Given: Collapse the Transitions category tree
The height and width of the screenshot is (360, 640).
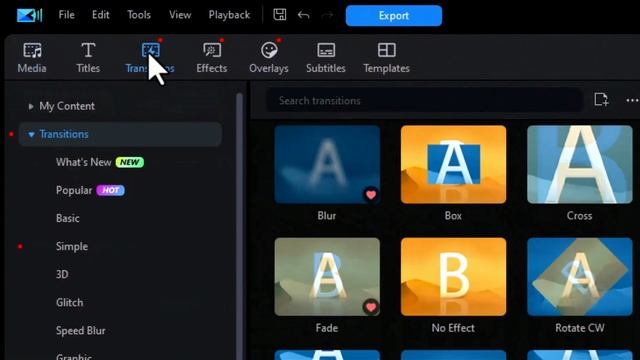Looking at the screenshot, I should point(31,134).
